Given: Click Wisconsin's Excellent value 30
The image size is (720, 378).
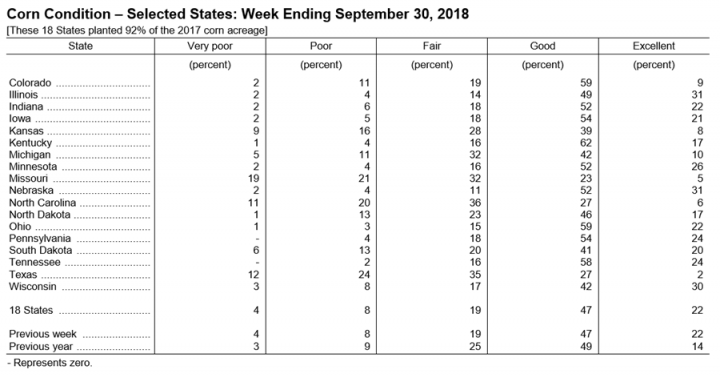Looking at the screenshot, I should click(697, 287).
